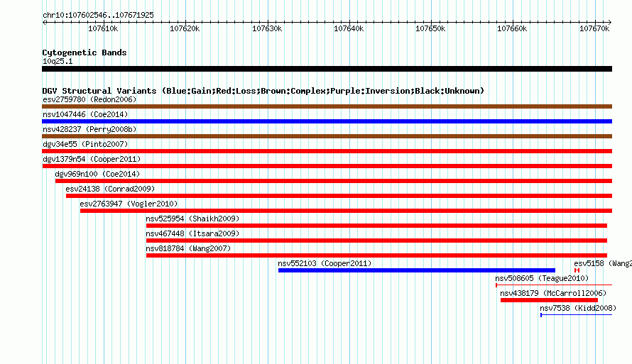The width and height of the screenshot is (632, 364).
Task: Select the red nsv438179 loss bar
Action: (x=550, y=300)
